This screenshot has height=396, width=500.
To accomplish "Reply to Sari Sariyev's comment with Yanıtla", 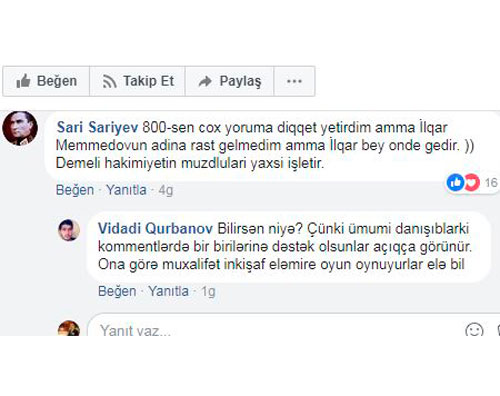I will tap(126, 190).
